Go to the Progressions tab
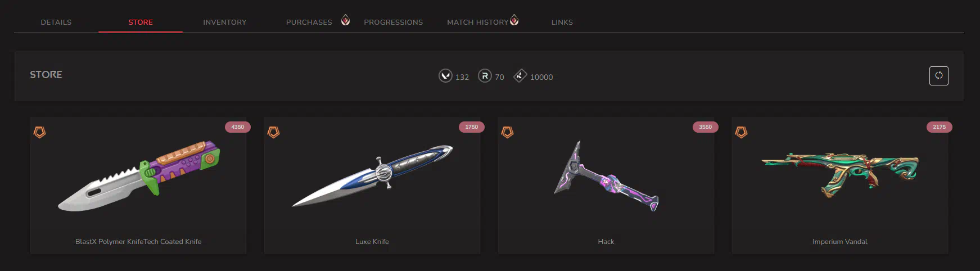 point(394,22)
